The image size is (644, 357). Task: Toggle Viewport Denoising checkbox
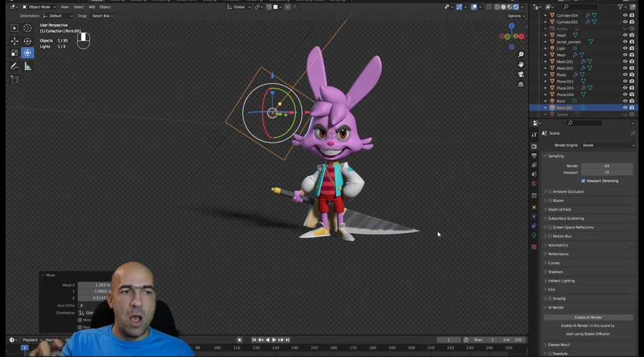[x=583, y=181]
